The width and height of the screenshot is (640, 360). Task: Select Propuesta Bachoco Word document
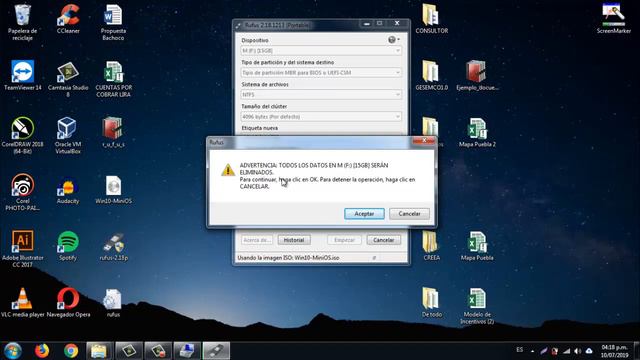pos(113,22)
